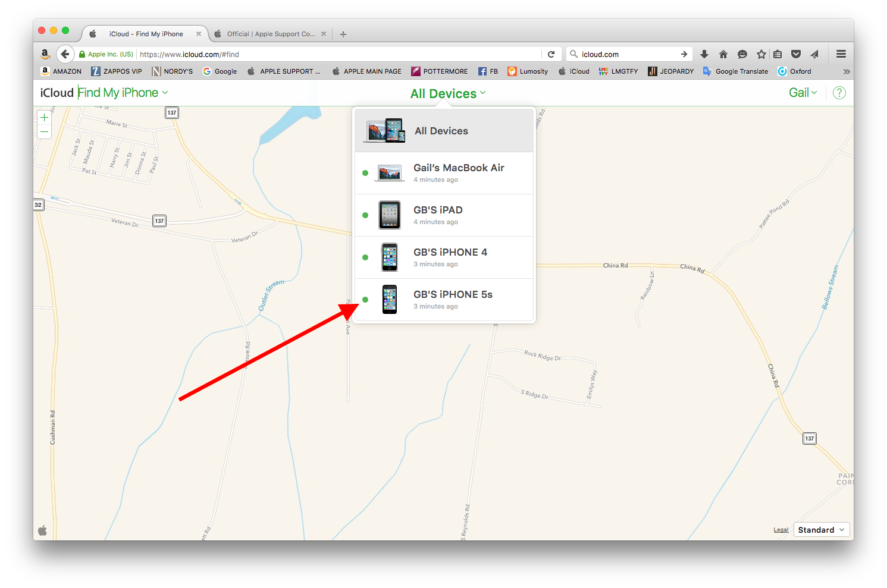Click the Amazon search engine icon
The width and height of the screenshot is (887, 588).
pos(45,54)
